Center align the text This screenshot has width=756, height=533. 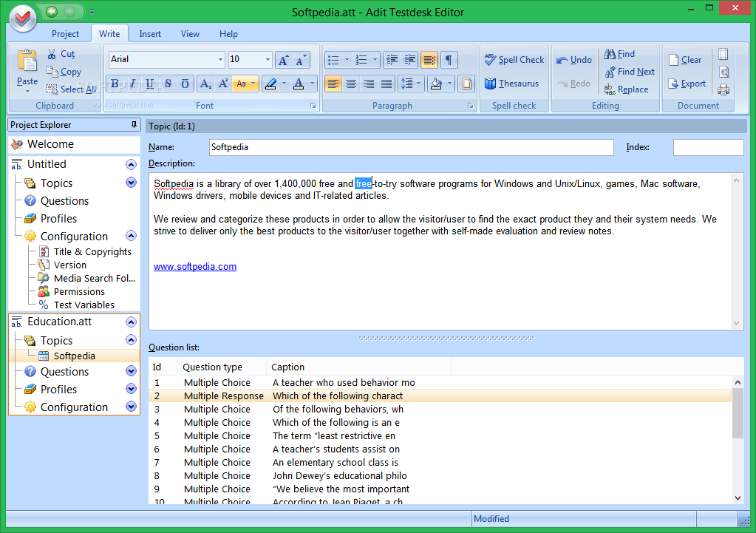coord(351,84)
